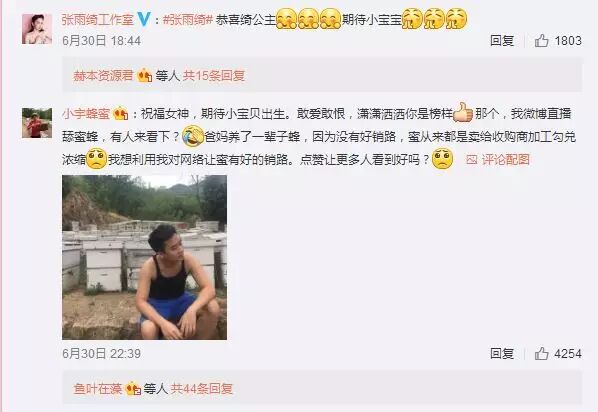Like the comment with 4254 likes

click(558, 354)
